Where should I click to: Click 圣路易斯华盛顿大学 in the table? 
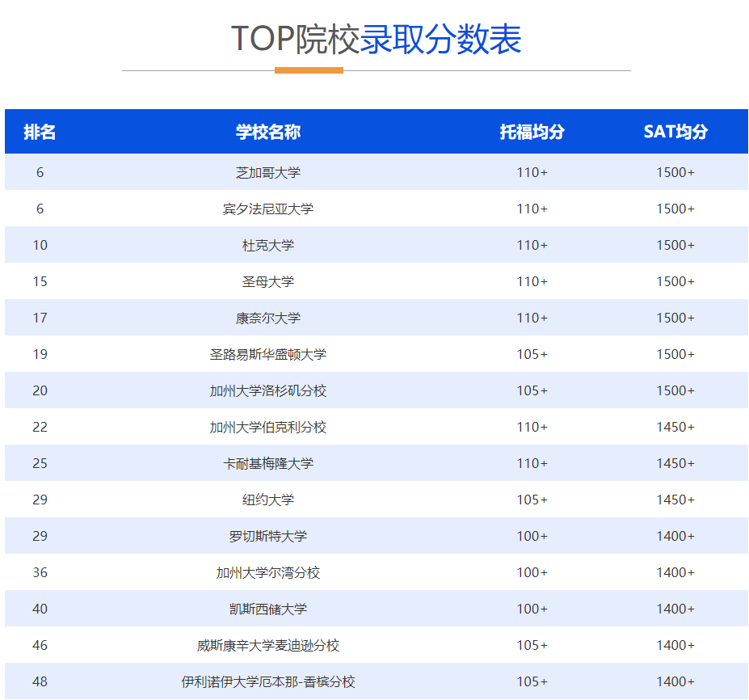pyautogui.click(x=268, y=354)
